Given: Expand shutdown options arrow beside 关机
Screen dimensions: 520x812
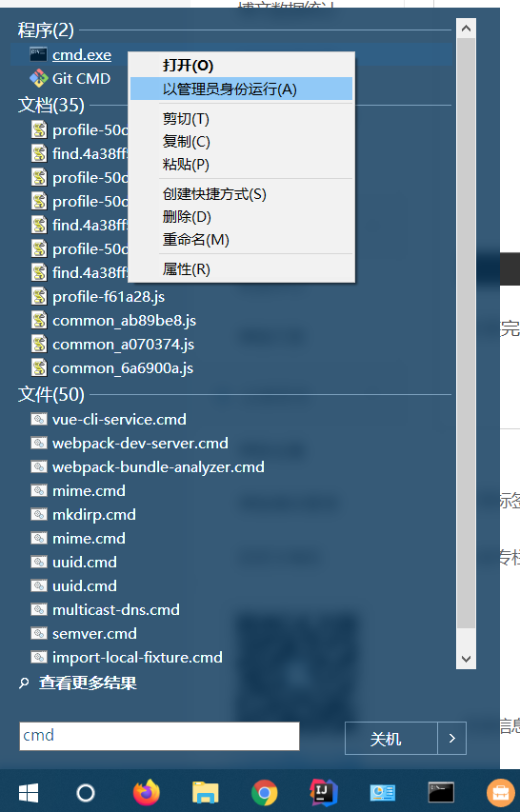Looking at the screenshot, I should click(452, 738).
